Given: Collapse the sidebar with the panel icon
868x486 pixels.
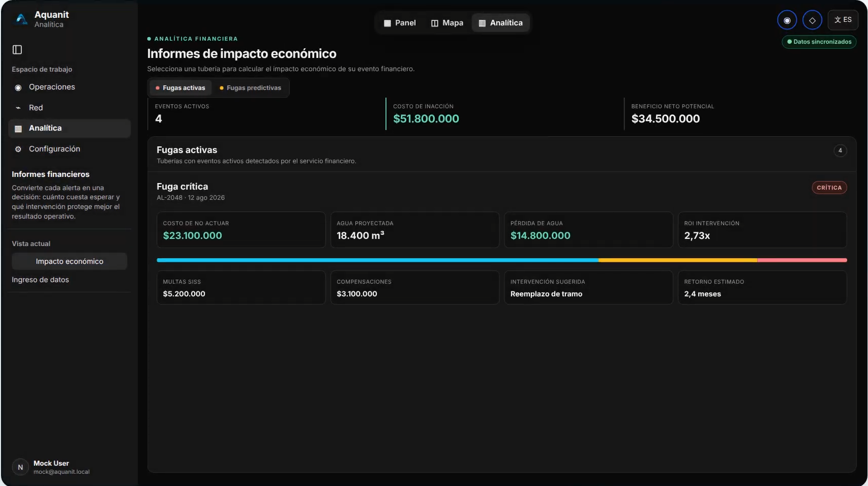Looking at the screenshot, I should (x=17, y=49).
